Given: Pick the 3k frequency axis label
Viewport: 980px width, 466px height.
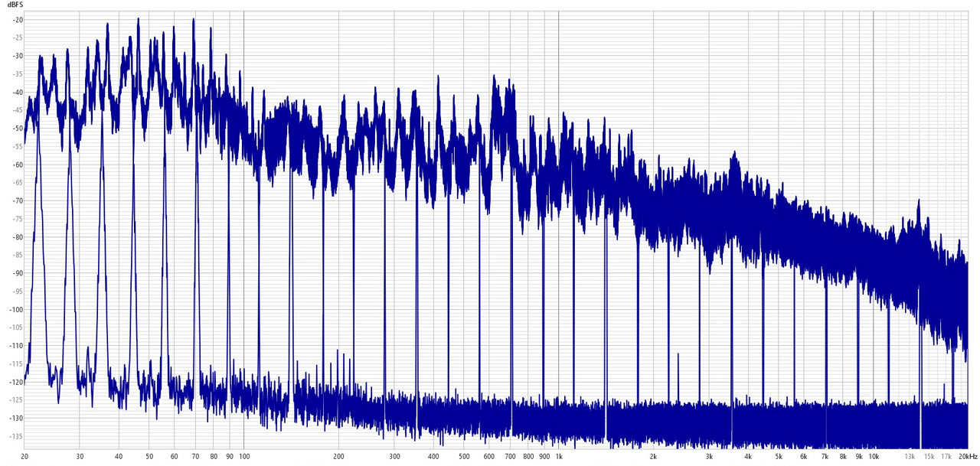Looking at the screenshot, I should [709, 456].
